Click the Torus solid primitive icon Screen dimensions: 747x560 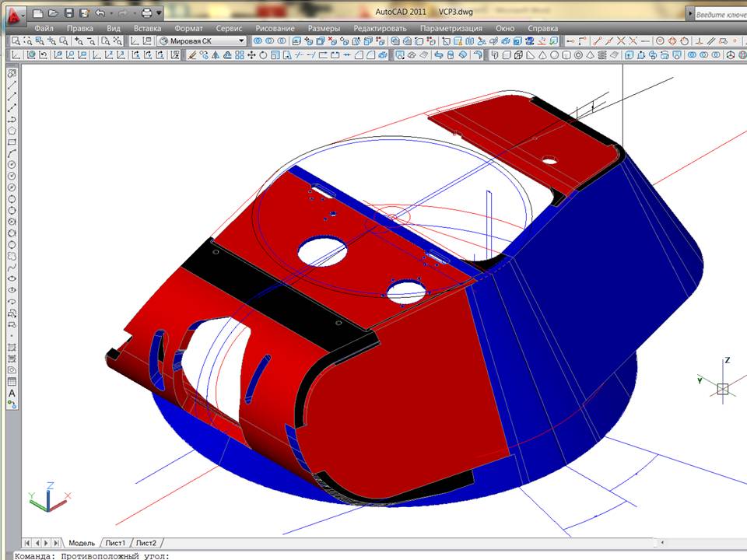pyautogui.click(x=578, y=55)
